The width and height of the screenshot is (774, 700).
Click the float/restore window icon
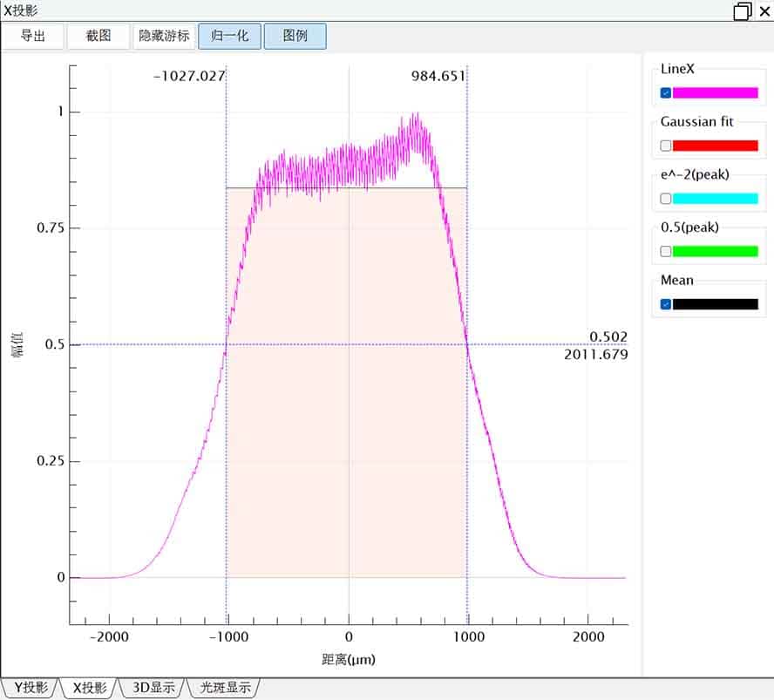[x=742, y=10]
